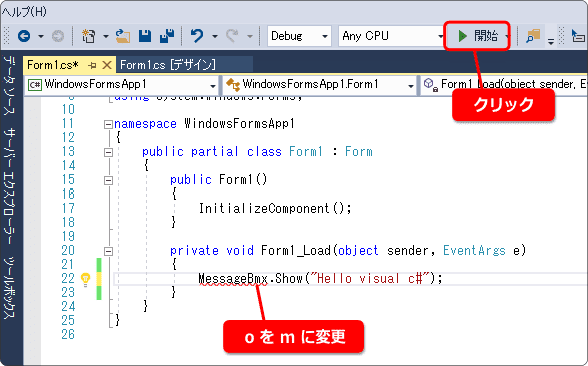Open the データ ソース side panel tab

(10, 86)
